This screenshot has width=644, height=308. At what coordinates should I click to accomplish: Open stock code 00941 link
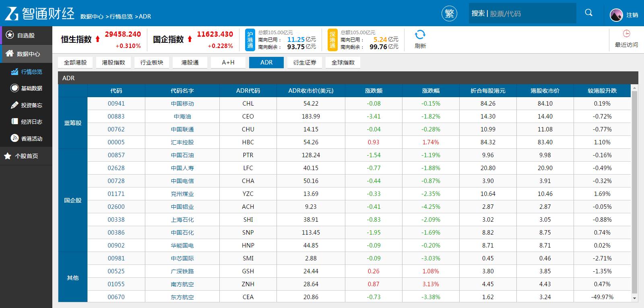point(116,104)
